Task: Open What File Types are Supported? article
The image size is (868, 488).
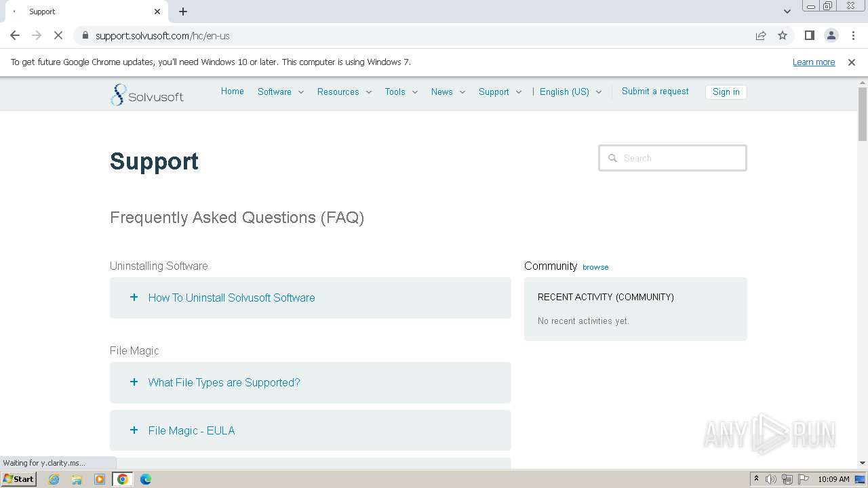Action: [x=224, y=382]
